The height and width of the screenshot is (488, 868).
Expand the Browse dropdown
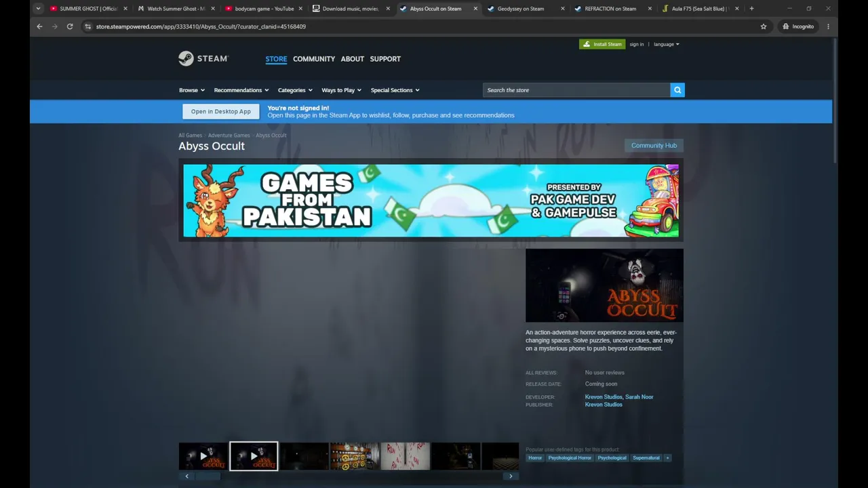click(192, 90)
